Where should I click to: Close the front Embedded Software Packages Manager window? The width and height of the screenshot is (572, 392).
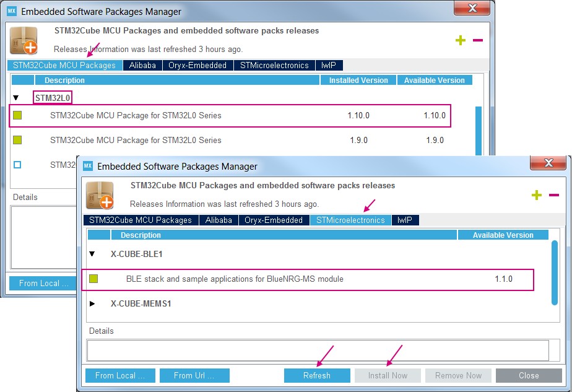[x=548, y=163]
